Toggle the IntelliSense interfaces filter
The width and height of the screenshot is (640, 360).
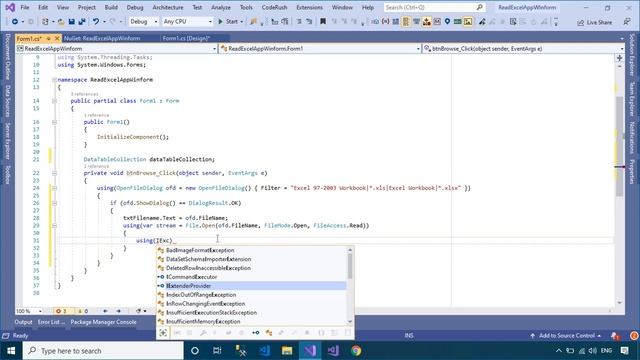click(x=256, y=333)
